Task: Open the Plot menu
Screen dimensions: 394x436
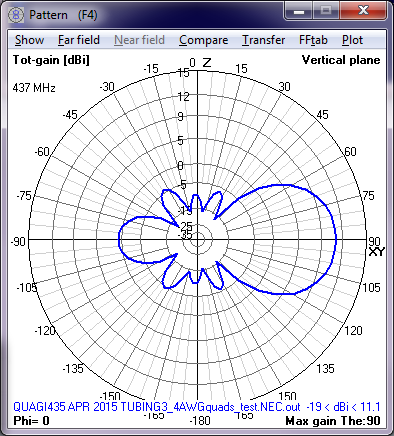Action: [352, 40]
